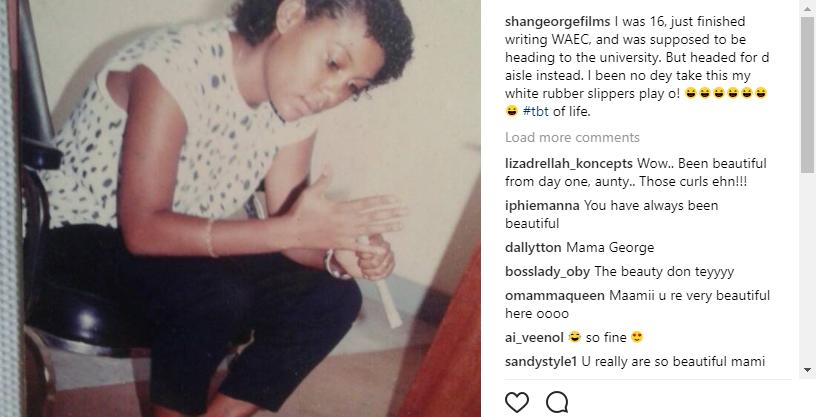
Task: Click the scrollbar track below the thumb
Action: coord(807,268)
